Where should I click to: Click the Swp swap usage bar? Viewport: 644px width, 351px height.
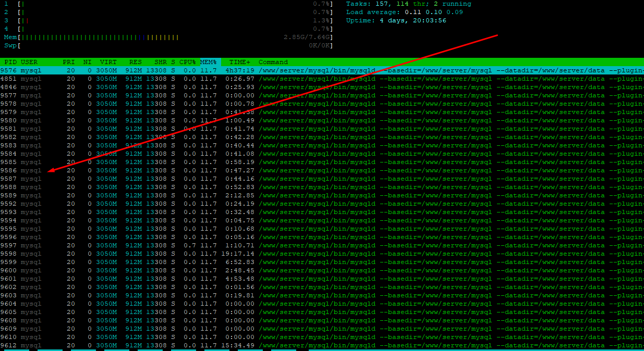168,45
